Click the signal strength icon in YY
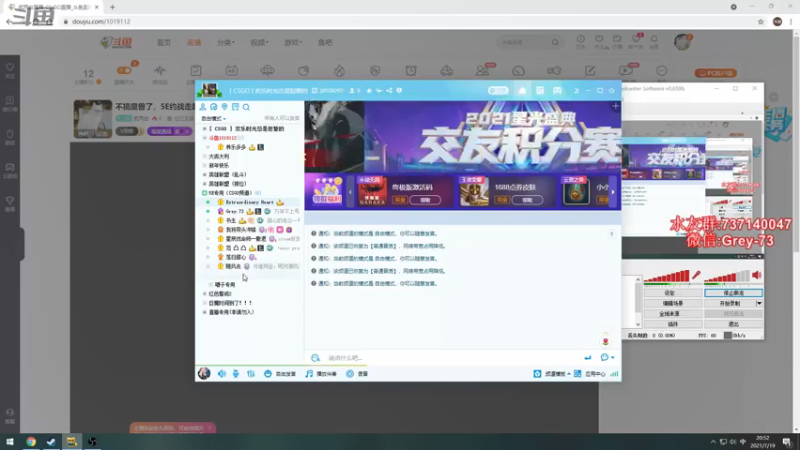The height and width of the screenshot is (450, 800). point(614,373)
